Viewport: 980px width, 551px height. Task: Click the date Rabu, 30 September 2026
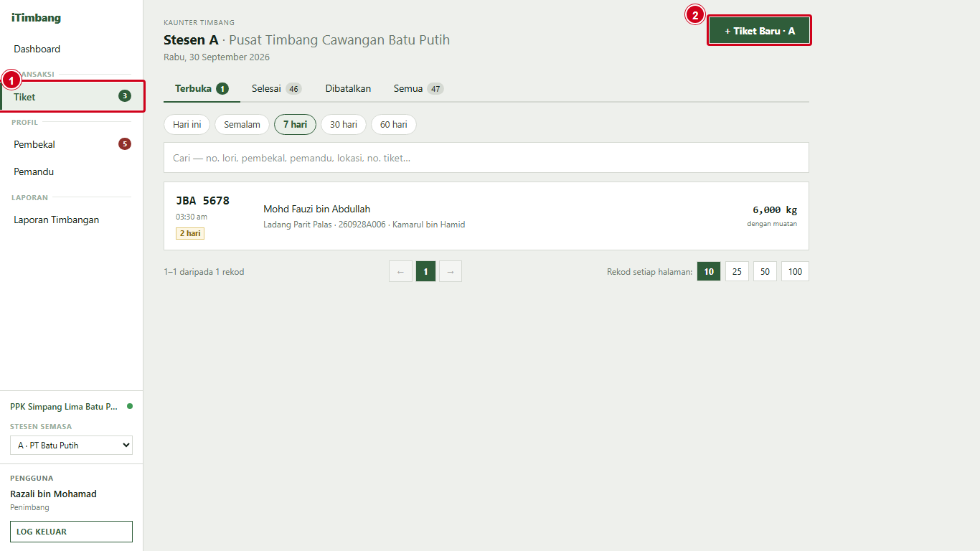coord(217,57)
